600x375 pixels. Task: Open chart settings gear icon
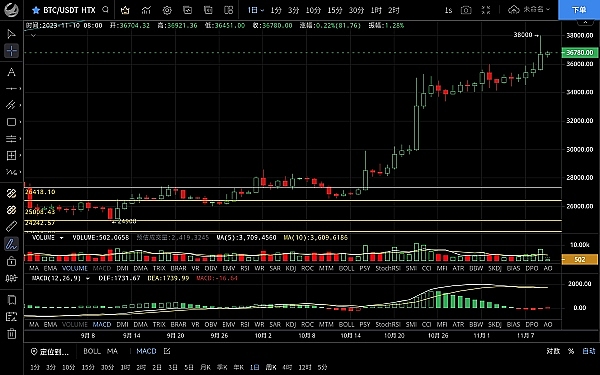(167, 10)
